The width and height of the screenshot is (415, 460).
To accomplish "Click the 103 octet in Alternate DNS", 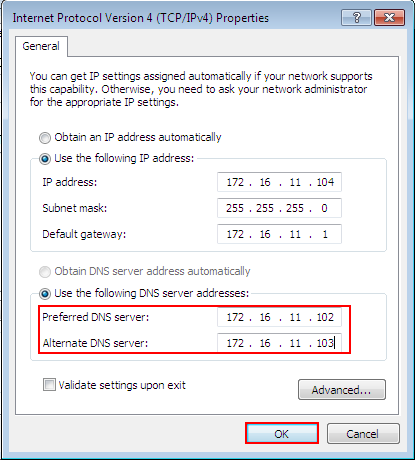I will (325, 343).
